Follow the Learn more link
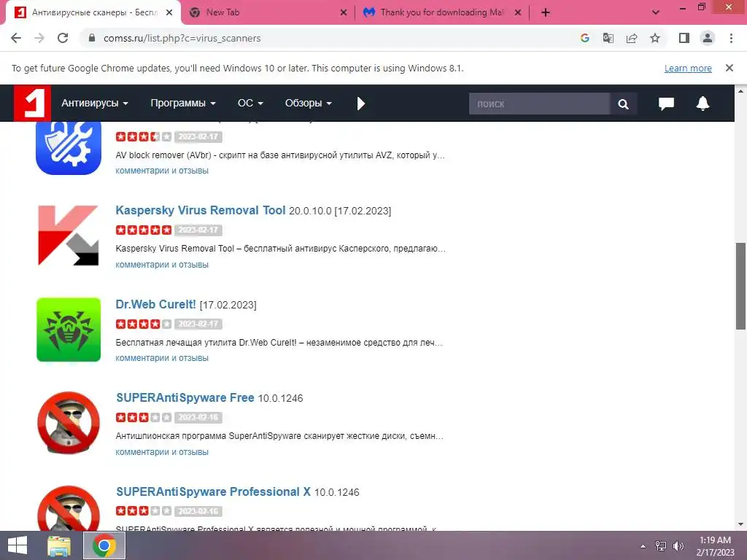The height and width of the screenshot is (560, 747). (x=688, y=68)
